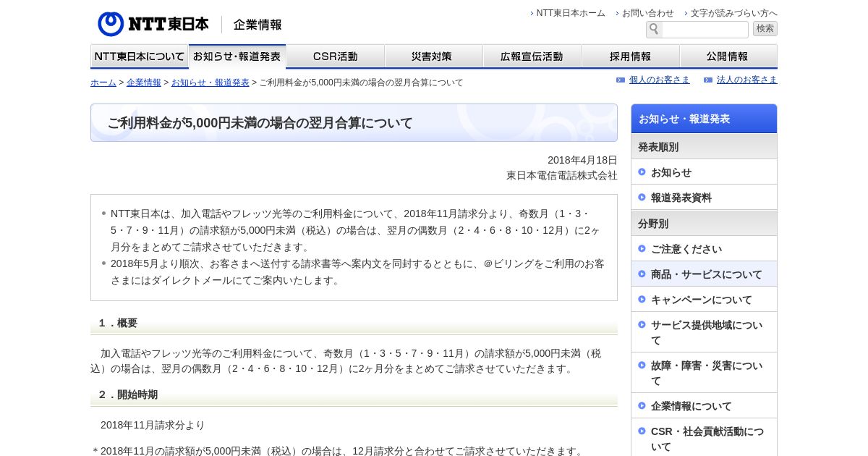Click ホーム in the breadcrumb
The width and height of the screenshot is (868, 456).
(x=103, y=83)
